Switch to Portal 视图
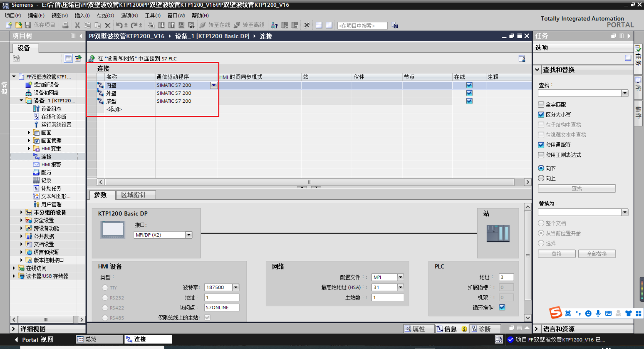 click(x=34, y=340)
